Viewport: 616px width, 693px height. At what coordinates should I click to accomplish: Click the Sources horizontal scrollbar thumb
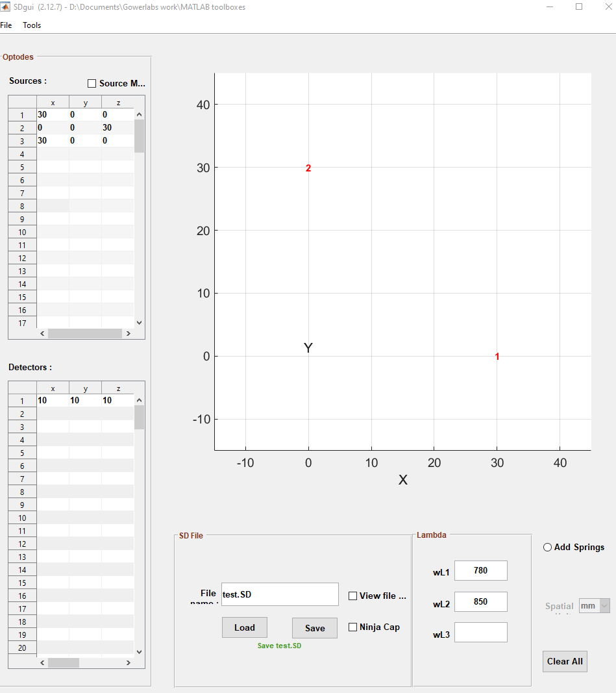pos(85,334)
